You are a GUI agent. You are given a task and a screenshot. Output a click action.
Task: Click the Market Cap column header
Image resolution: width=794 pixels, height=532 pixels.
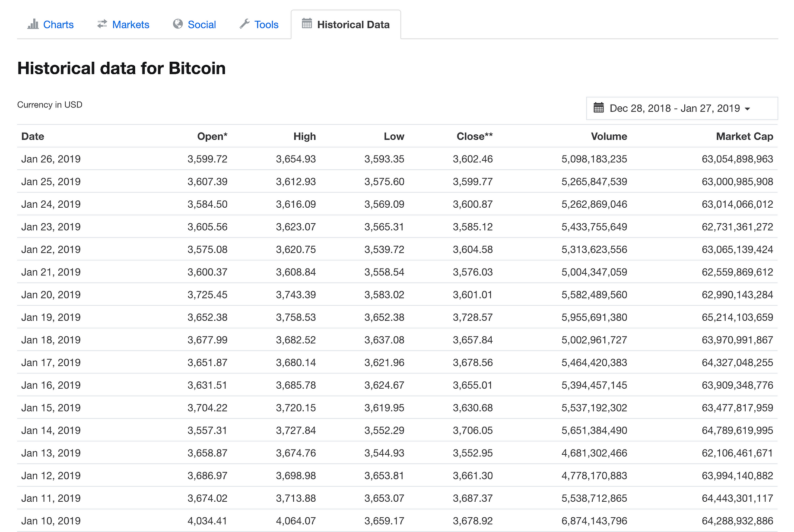pyautogui.click(x=745, y=136)
